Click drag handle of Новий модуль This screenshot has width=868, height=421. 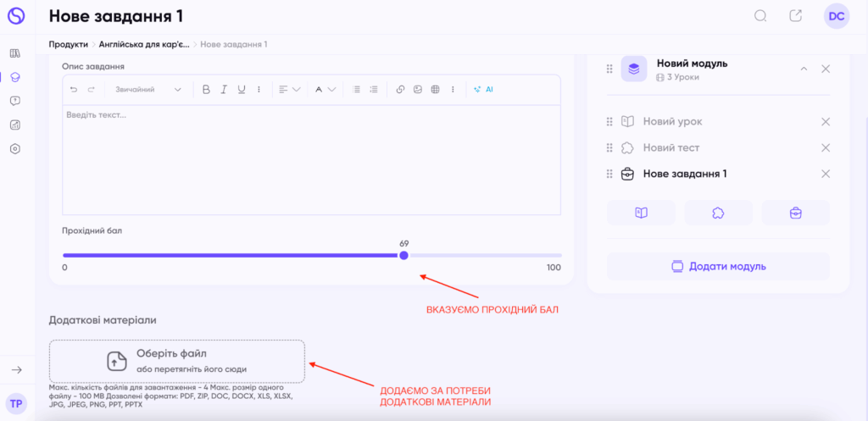tap(609, 69)
